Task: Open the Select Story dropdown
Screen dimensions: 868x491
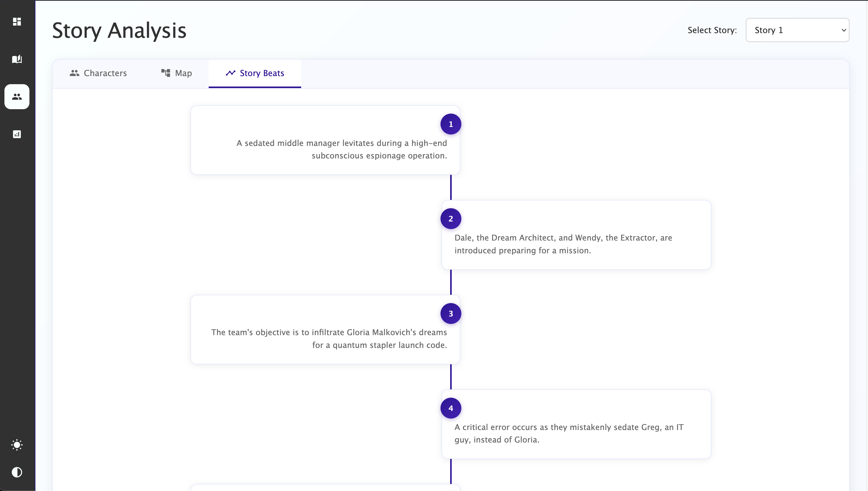Action: [x=797, y=30]
